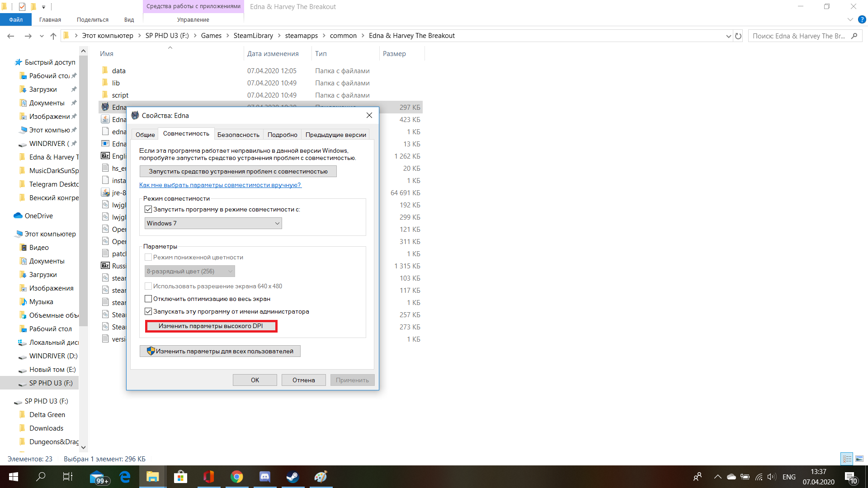Click the refresh button beside the address bar
868x488 pixels.
(x=738, y=36)
